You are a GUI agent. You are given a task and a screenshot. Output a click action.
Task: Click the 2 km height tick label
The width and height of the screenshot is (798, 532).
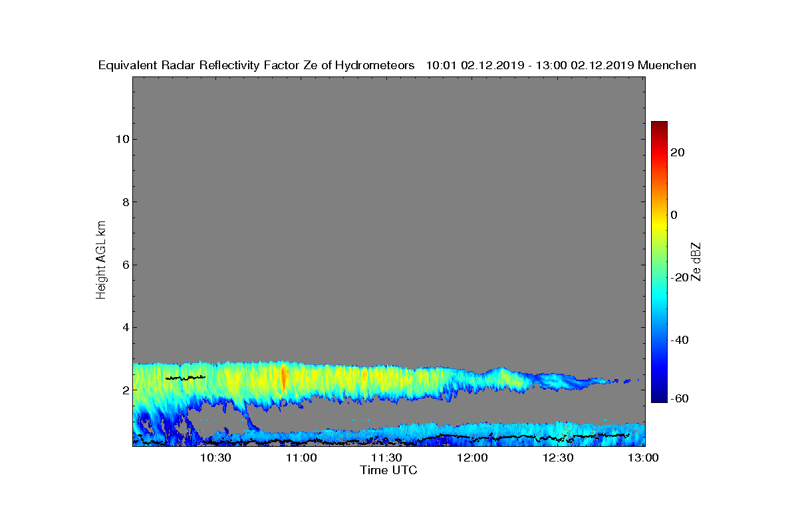coord(124,390)
